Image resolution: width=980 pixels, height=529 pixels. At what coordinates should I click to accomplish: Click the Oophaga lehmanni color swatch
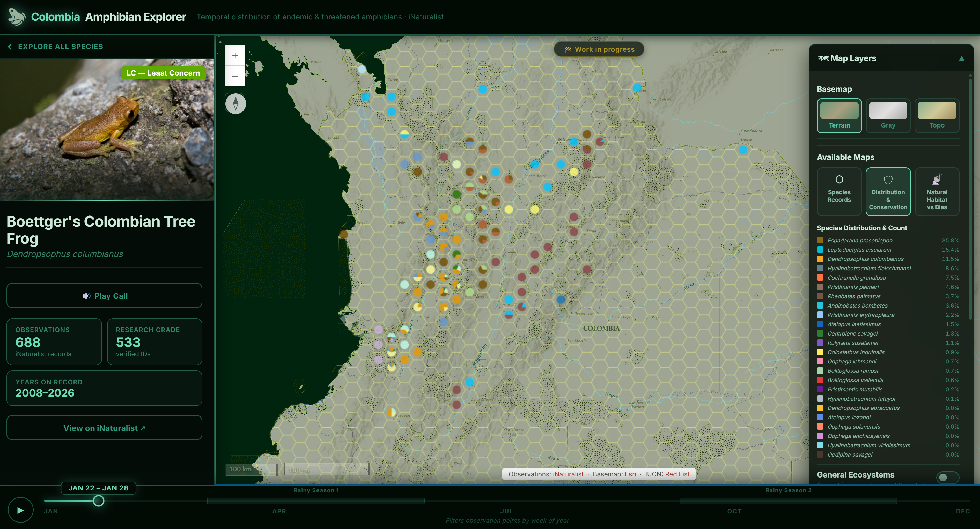coord(820,362)
